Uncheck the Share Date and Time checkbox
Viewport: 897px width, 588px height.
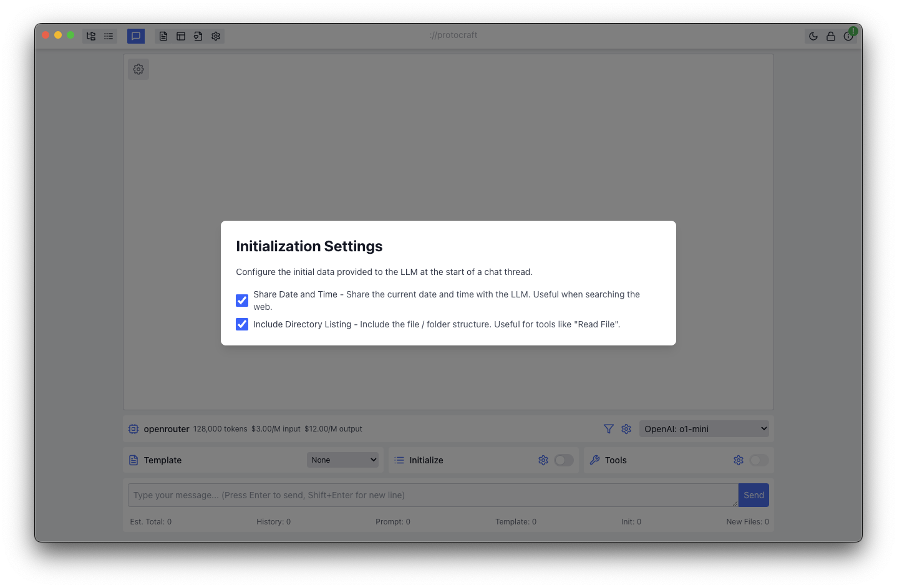tap(242, 301)
